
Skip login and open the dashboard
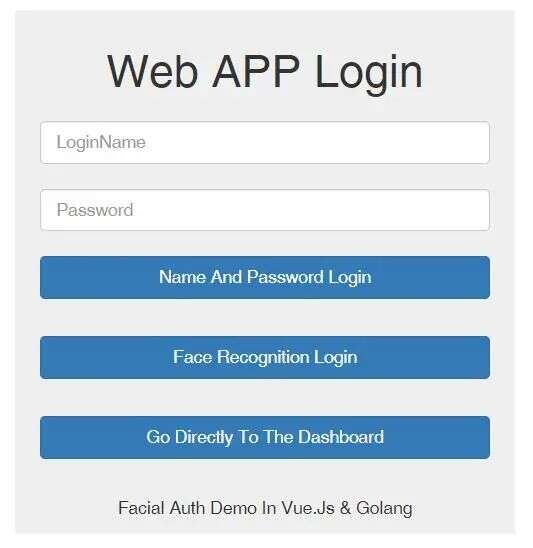click(x=265, y=438)
